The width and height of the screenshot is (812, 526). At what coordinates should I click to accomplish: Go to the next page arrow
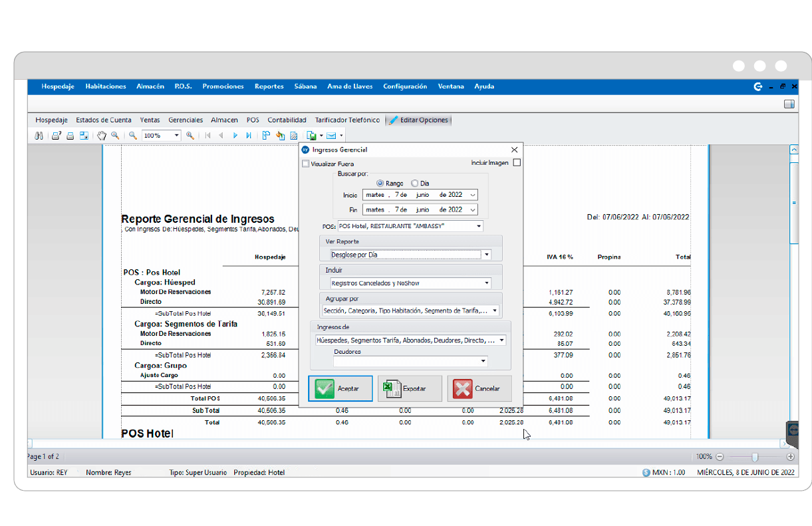tap(235, 135)
